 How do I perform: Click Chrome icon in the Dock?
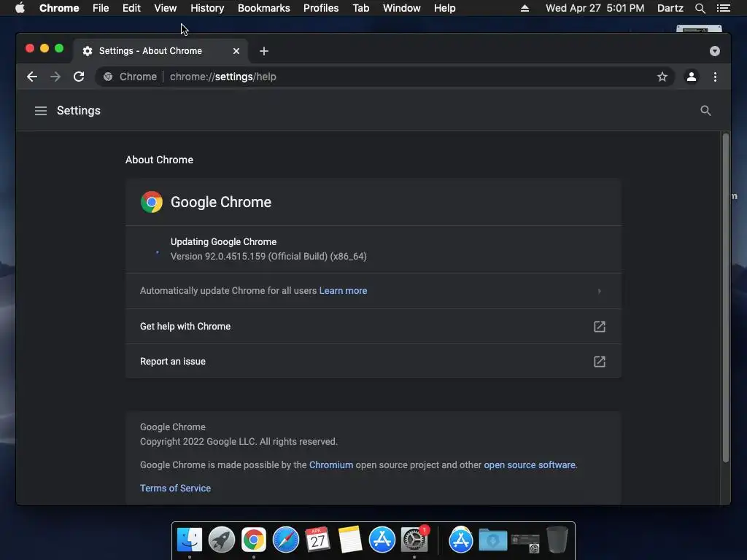pyautogui.click(x=253, y=540)
